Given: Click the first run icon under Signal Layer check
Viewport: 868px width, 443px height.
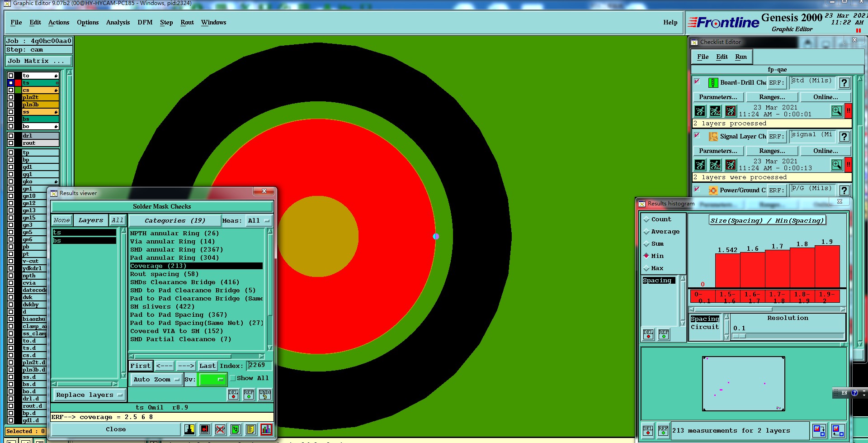Looking at the screenshot, I should pyautogui.click(x=700, y=165).
